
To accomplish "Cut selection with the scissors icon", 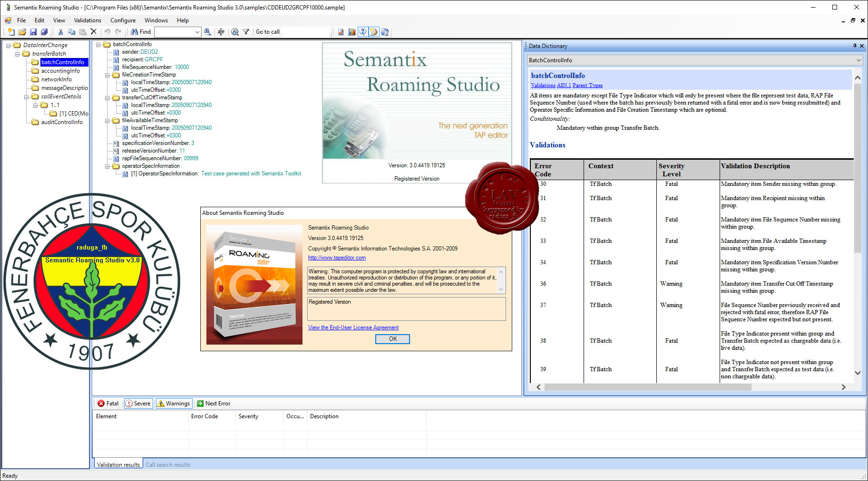I will click(x=60, y=32).
